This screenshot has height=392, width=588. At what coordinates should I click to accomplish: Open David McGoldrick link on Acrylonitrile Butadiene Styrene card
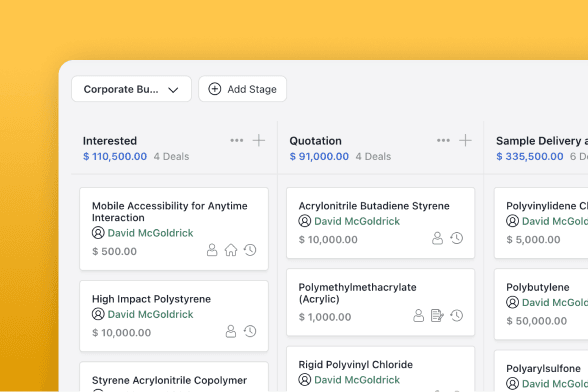click(357, 221)
